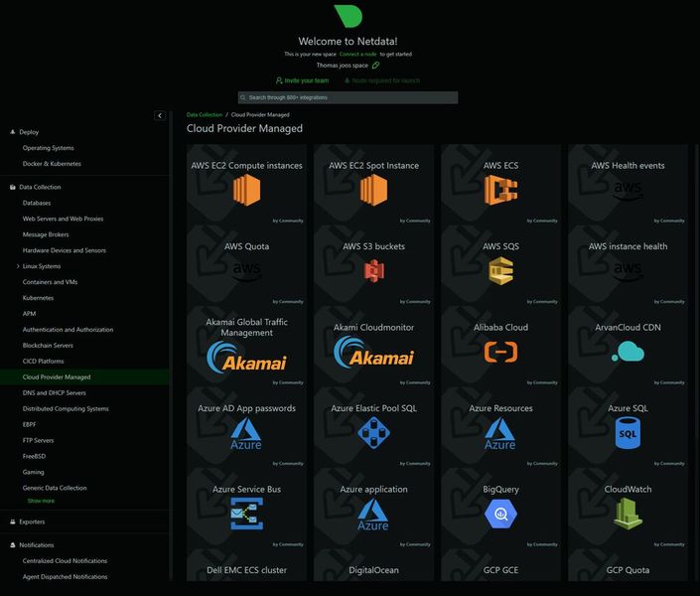Select the Message Brokers category
This screenshot has height=596, width=700.
46,234
